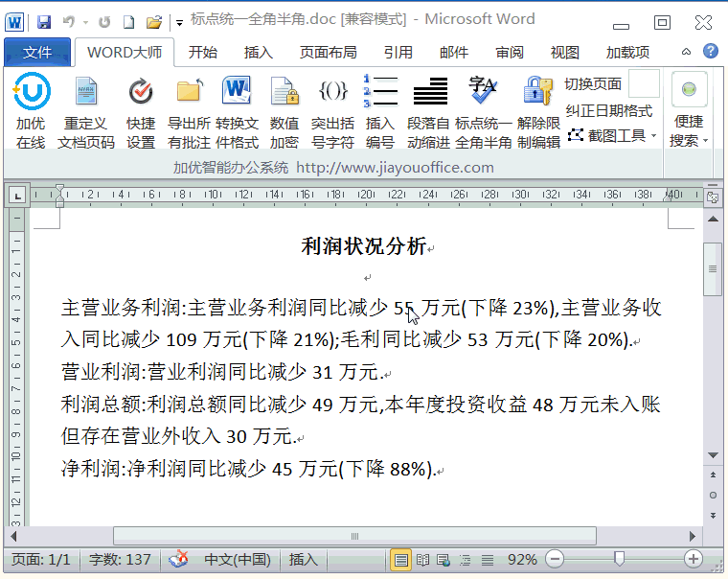Switch to 页面布局 ribbon tab

(x=329, y=52)
